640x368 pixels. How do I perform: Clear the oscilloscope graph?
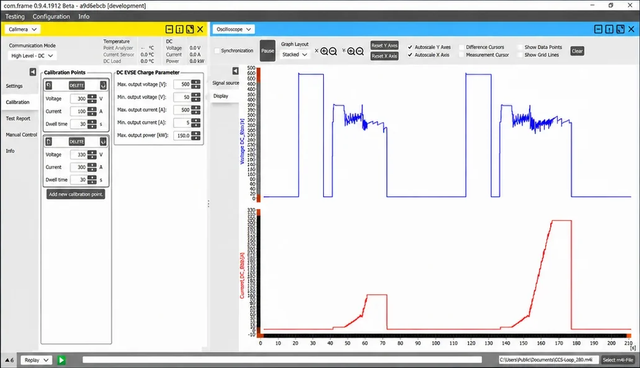(577, 51)
